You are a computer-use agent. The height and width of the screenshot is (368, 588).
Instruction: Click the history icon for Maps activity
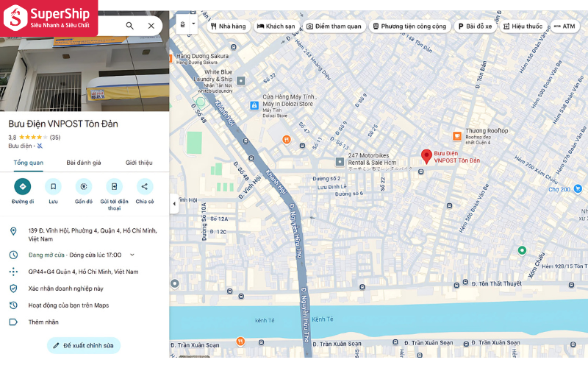13,305
